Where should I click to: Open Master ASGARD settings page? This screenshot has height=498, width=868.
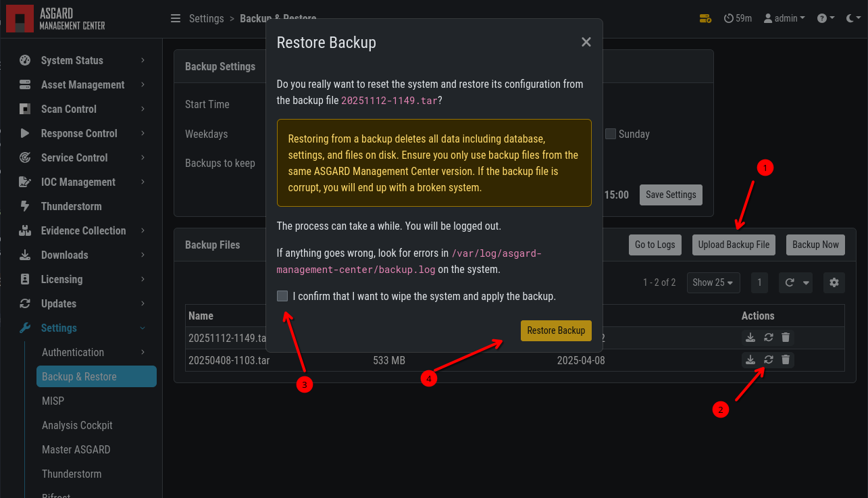click(76, 449)
